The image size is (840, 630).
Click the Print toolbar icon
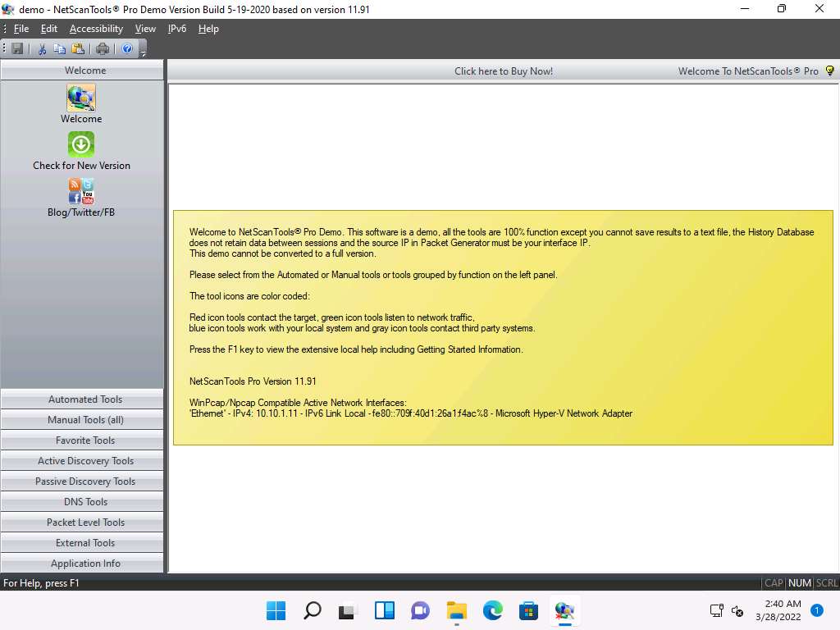[103, 49]
